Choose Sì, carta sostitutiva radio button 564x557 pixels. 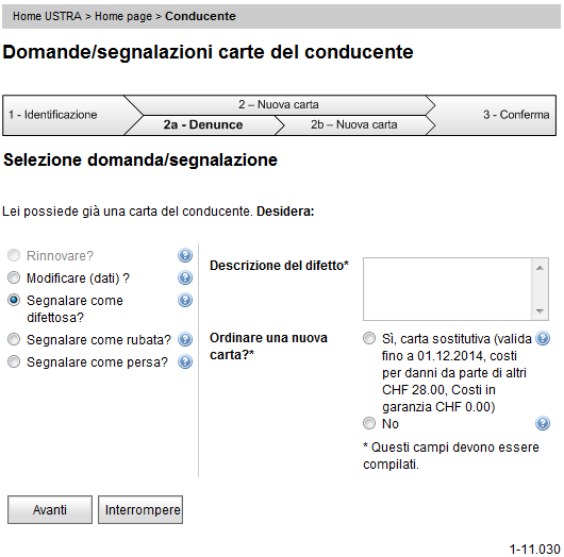click(x=369, y=338)
